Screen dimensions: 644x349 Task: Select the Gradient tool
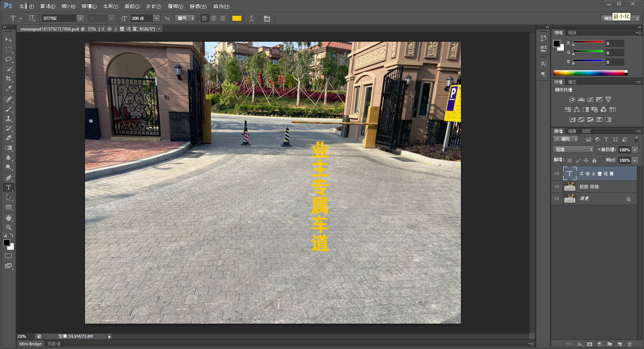point(9,148)
